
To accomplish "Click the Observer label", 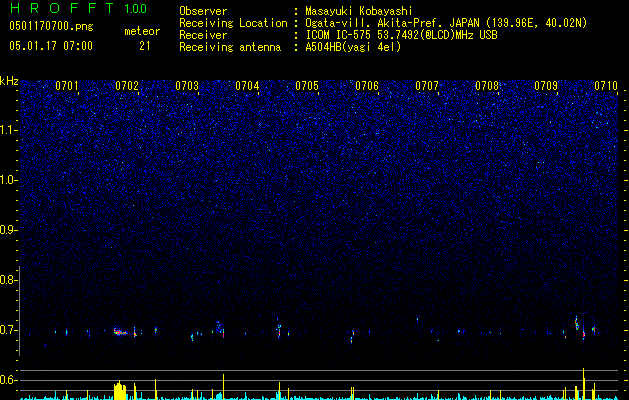I will pos(203,11).
